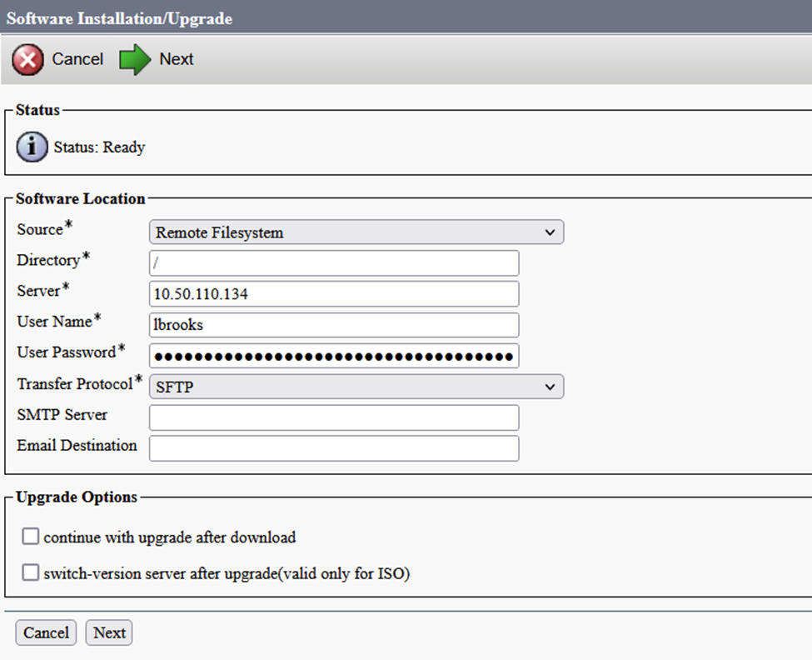Select the User Name field with lbrooks

334,325
